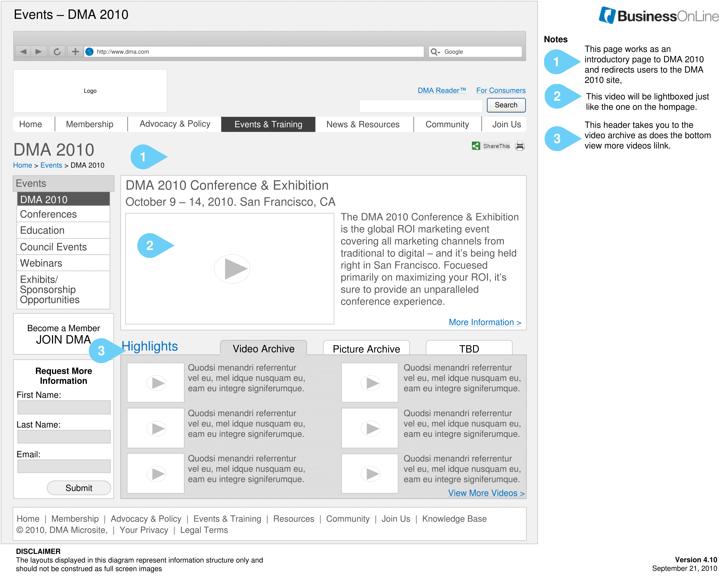Play the second video in the right column
This screenshot has width=722, height=588.
[x=370, y=429]
